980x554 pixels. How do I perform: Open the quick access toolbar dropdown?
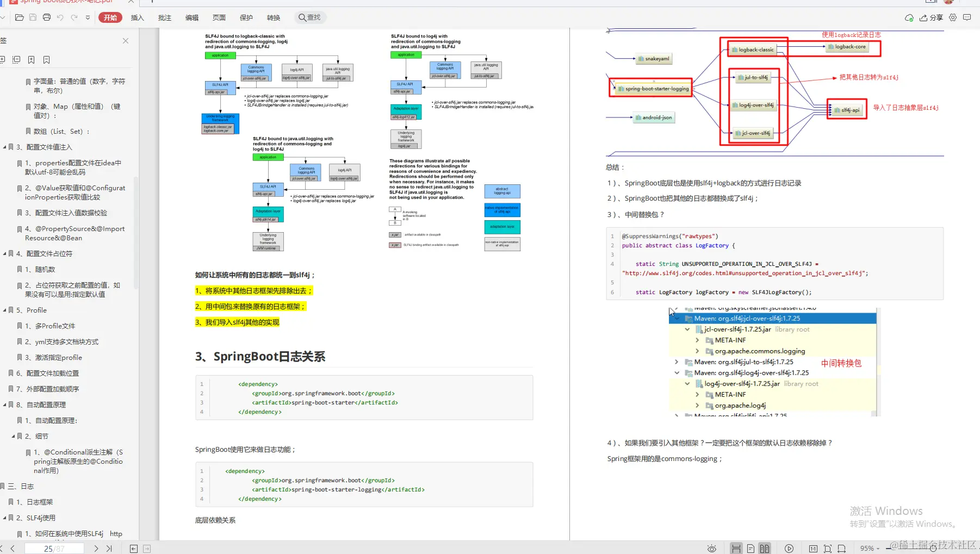[88, 17]
